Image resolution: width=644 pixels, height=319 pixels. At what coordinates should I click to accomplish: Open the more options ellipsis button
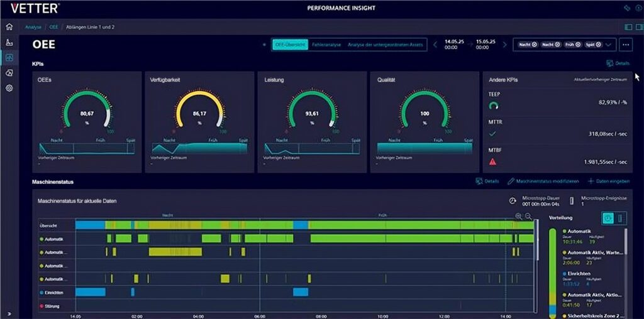[625, 45]
